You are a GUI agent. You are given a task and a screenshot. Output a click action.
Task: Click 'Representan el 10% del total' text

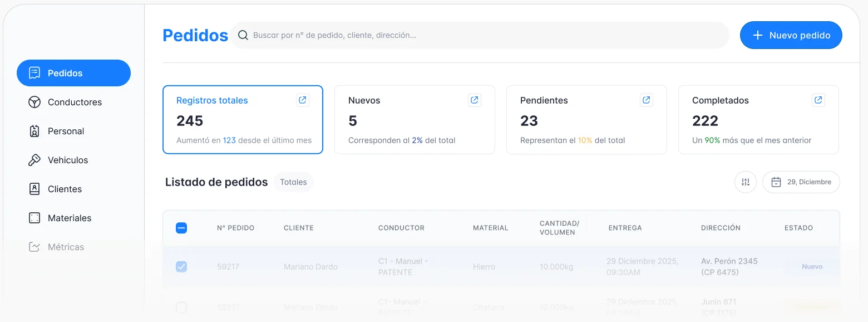click(x=573, y=140)
